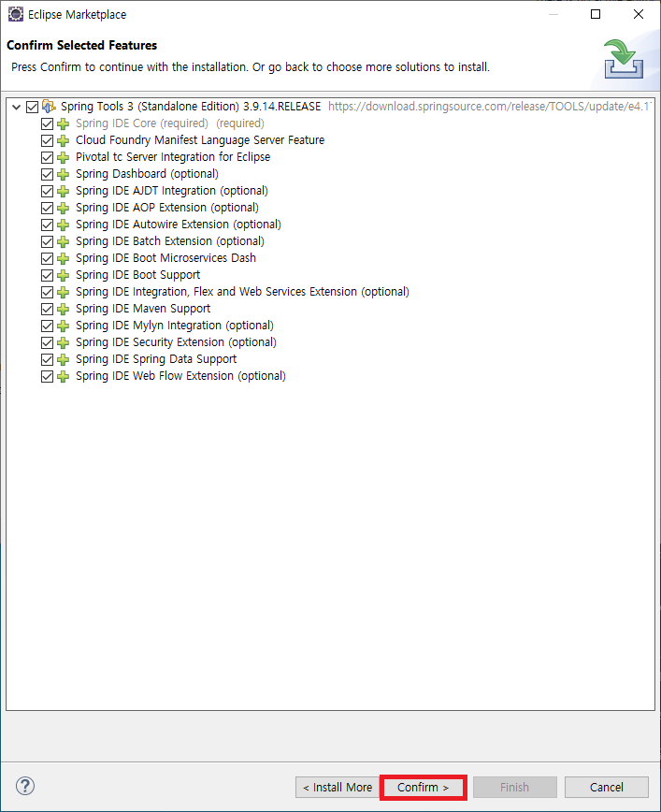661x812 pixels.
Task: Click plus icon beside Mylyn Integration
Action: (64, 326)
